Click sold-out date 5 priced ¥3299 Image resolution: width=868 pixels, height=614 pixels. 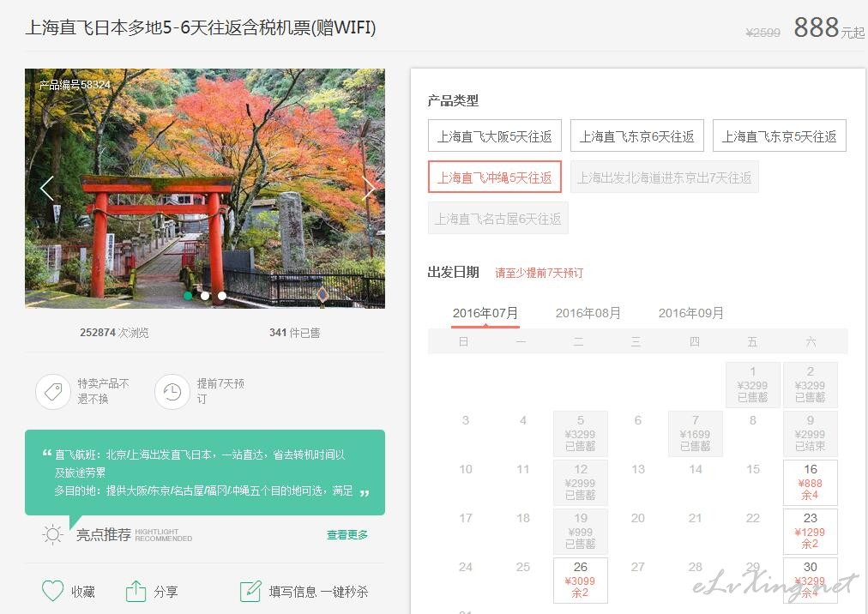pyautogui.click(x=580, y=434)
